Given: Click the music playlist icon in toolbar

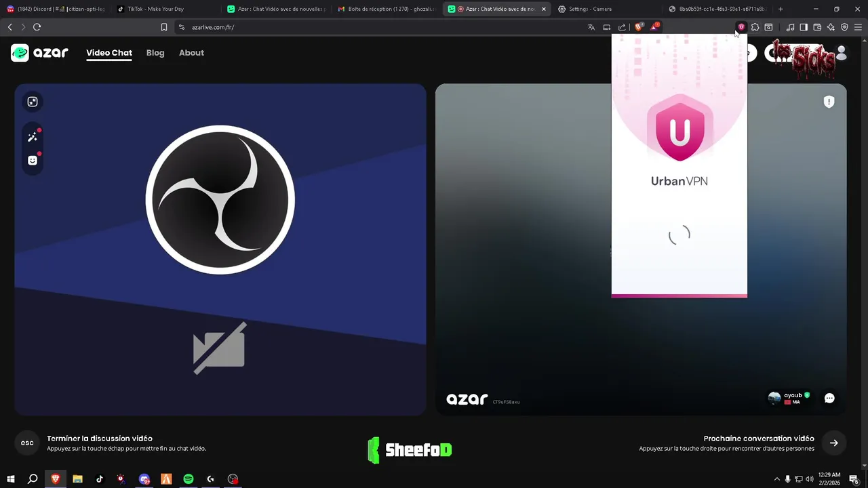Looking at the screenshot, I should 790,27.
